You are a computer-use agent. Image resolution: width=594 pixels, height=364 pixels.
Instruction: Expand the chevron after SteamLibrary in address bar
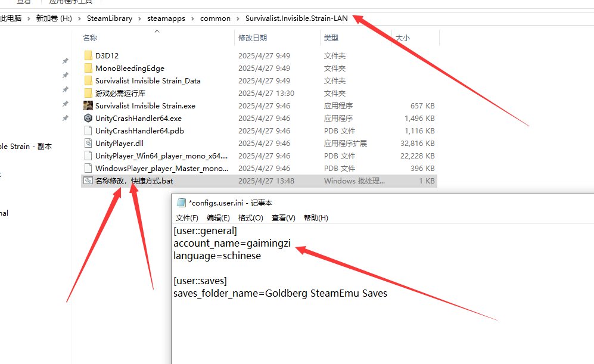141,18
